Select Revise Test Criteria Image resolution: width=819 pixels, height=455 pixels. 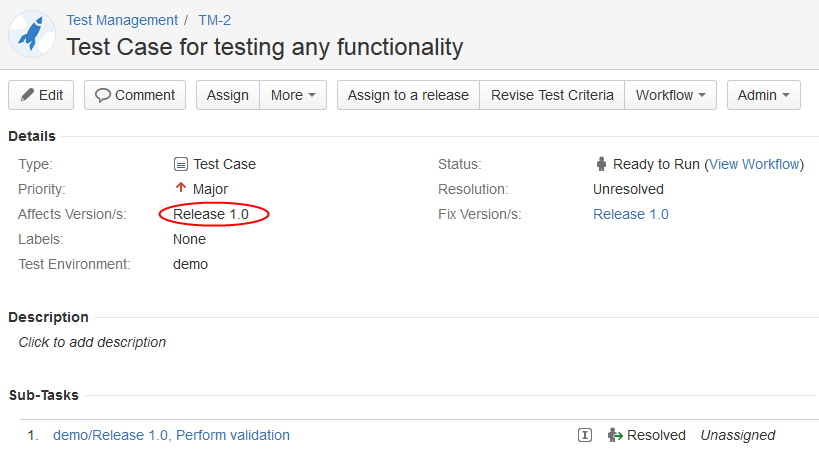pyautogui.click(x=552, y=95)
